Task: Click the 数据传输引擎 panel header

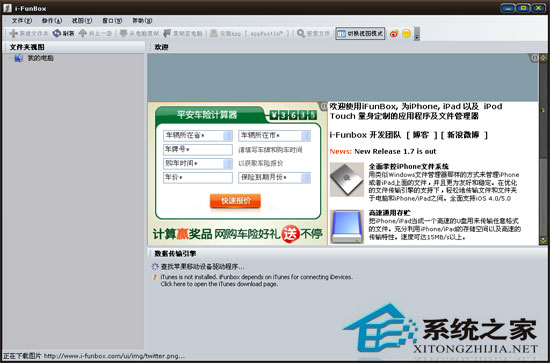Action: (175, 253)
